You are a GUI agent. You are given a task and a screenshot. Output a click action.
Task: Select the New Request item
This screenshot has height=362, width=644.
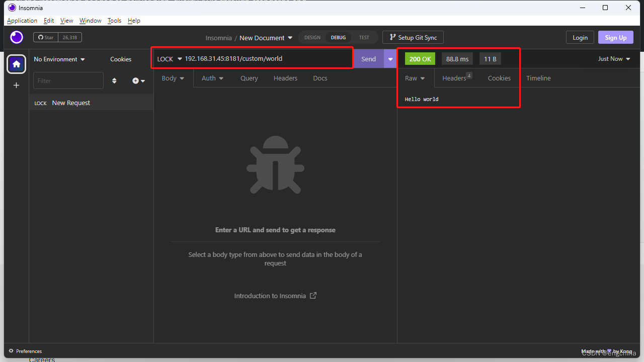[91, 103]
